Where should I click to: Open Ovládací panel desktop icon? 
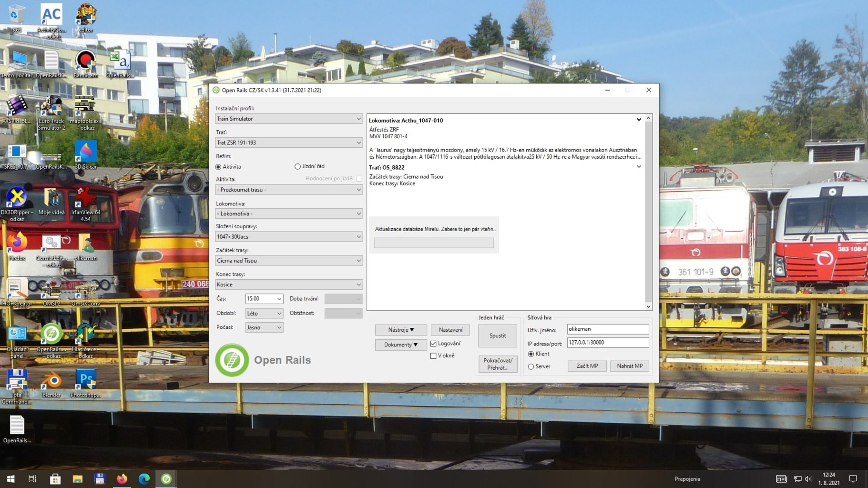[17, 341]
